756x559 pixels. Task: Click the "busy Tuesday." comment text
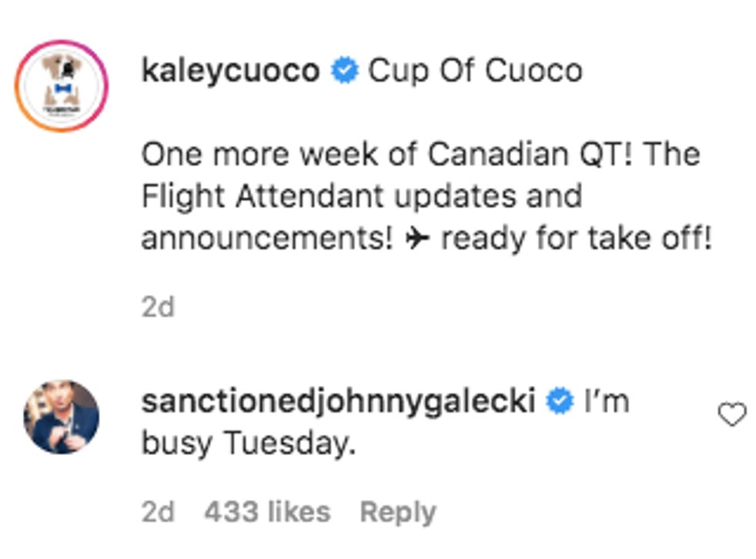coord(248,444)
